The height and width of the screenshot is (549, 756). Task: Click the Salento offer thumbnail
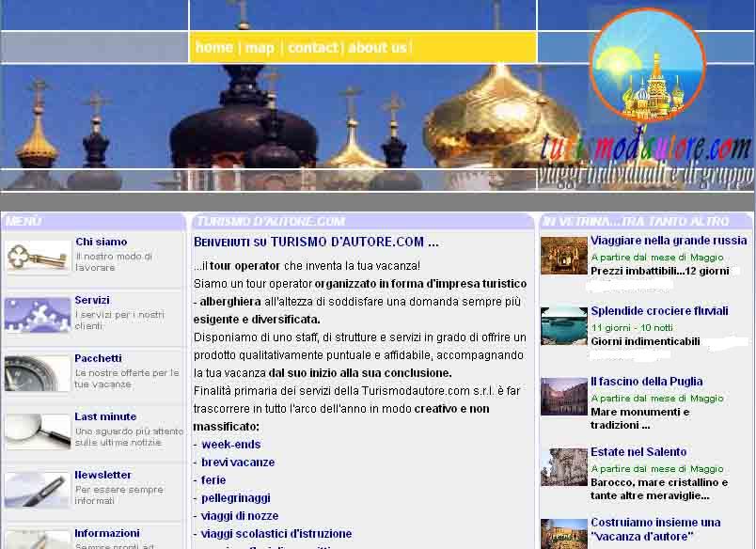(563, 467)
